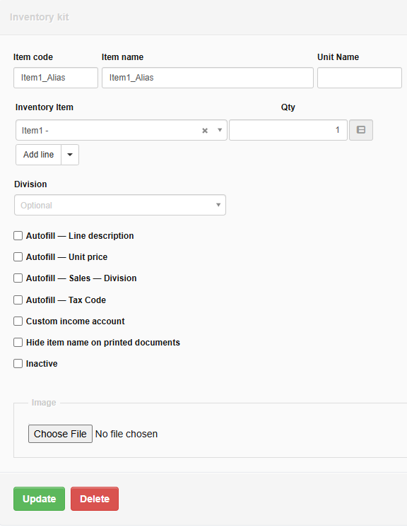This screenshot has height=532, width=407.
Task: Click Choose File to upload image
Action: pos(60,434)
